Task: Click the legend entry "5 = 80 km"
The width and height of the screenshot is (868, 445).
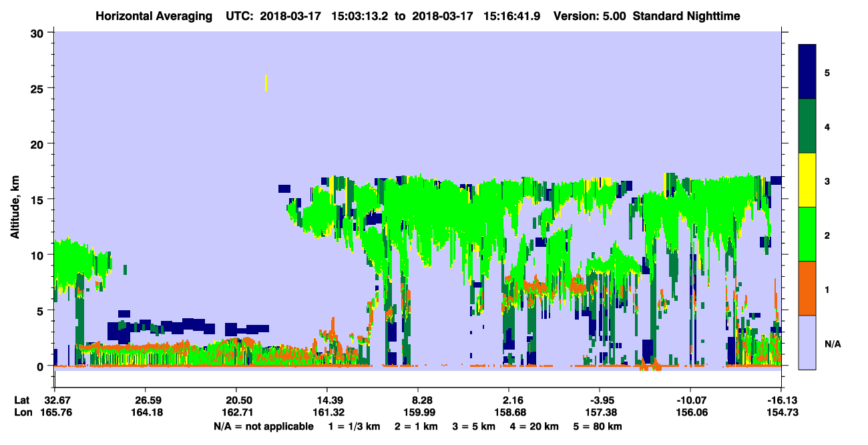Action: tap(599, 426)
